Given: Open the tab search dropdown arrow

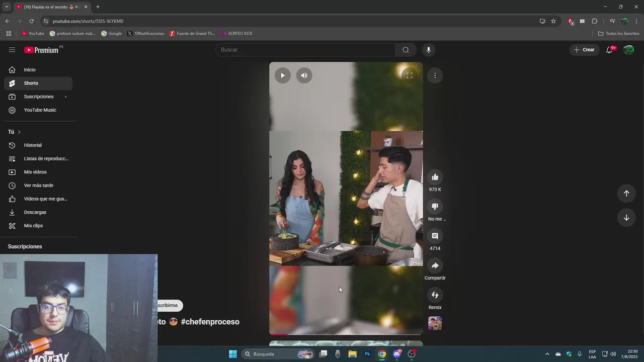Looking at the screenshot, I should [7, 7].
